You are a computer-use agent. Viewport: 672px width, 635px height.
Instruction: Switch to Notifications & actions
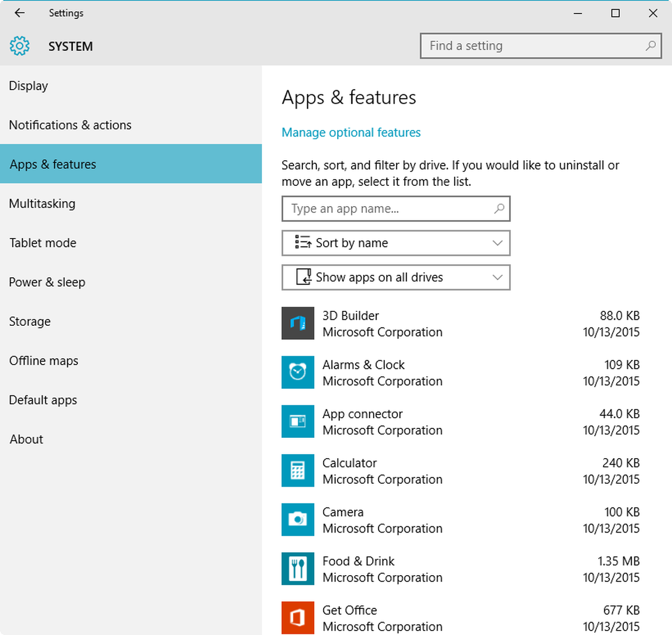point(70,125)
